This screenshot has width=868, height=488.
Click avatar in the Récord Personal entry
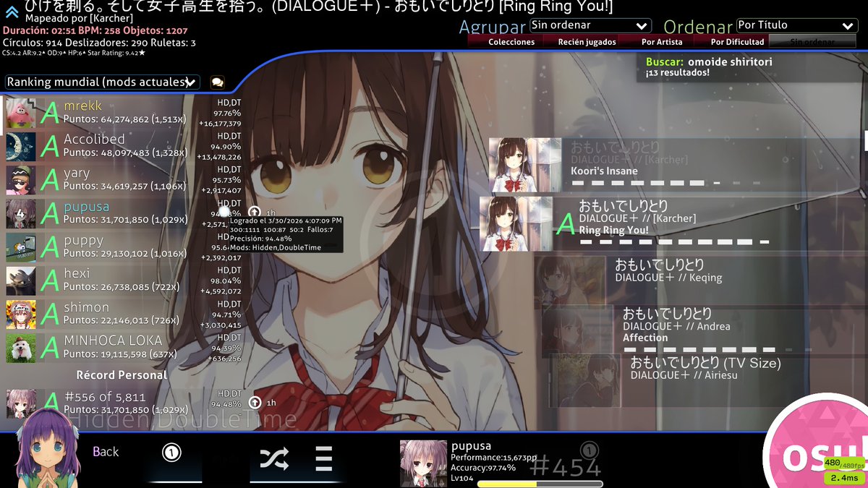click(x=21, y=404)
